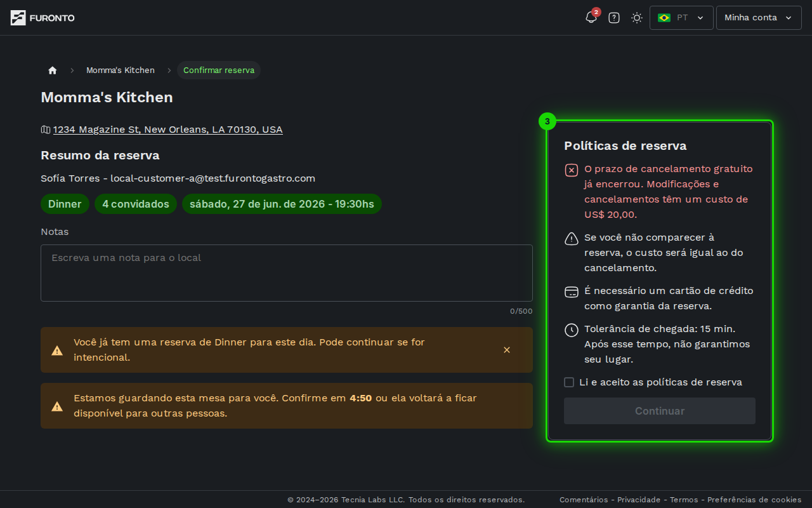Click warning triangle in duplicate reservation alert
812x508 pixels.
[x=57, y=351]
